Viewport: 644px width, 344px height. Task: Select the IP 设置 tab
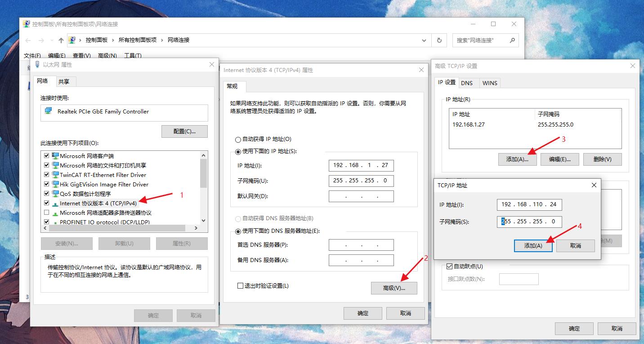(447, 82)
